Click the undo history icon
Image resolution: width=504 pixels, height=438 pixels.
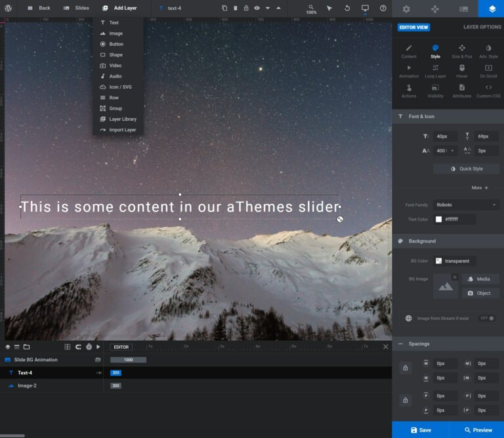click(347, 8)
